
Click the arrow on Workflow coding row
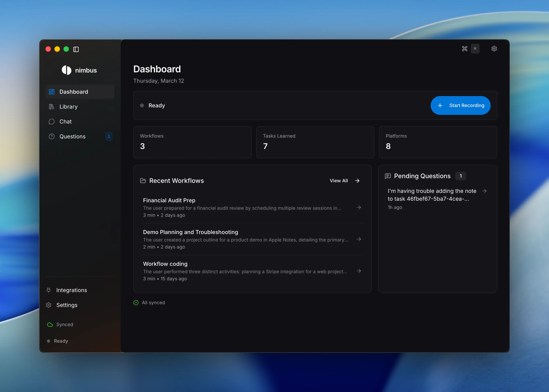359,271
